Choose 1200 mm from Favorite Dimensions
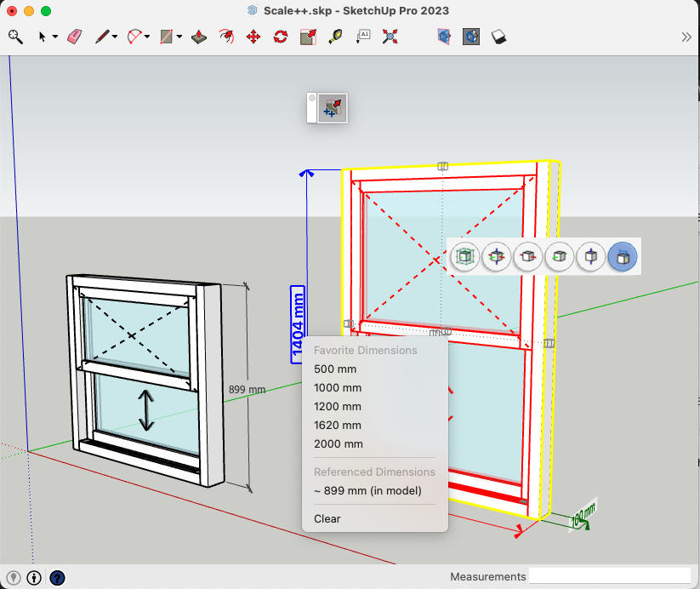Screen dimensions: 700x589 (338, 406)
